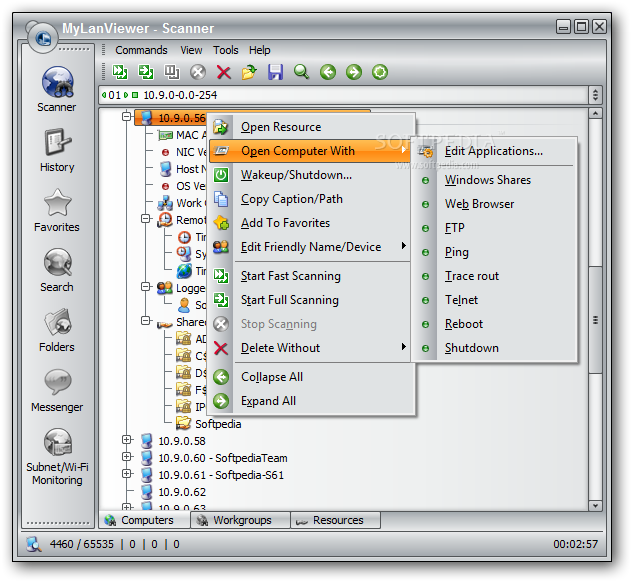Open the Scanner panel in sidebar

coord(57,89)
